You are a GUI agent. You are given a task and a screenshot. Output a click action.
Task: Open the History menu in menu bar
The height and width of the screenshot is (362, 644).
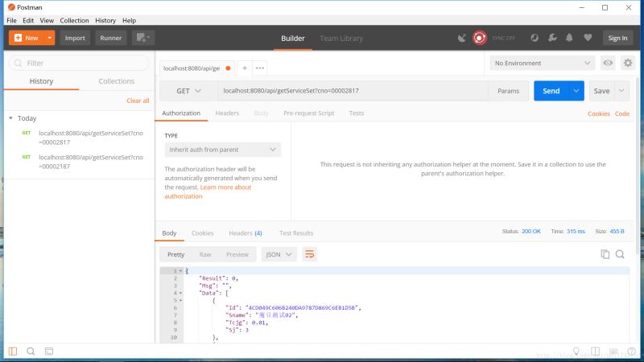(x=105, y=20)
